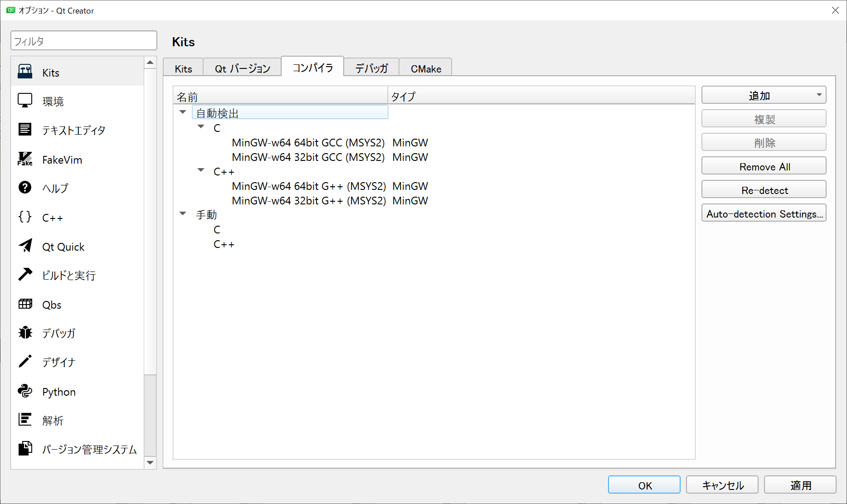Collapse the C++ group under 自動検出

pos(201,170)
